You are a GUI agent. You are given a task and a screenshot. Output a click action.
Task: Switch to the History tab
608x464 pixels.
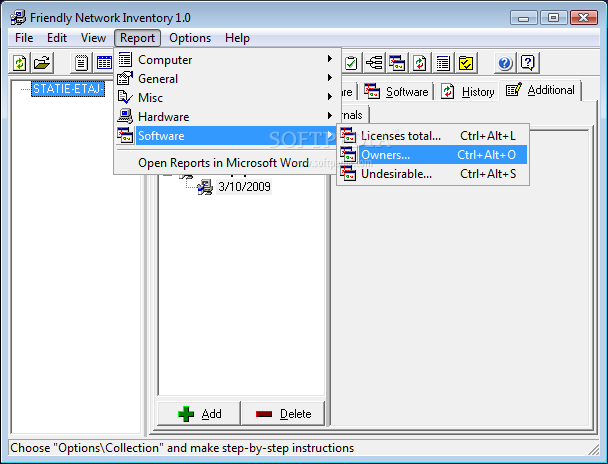tap(468, 92)
